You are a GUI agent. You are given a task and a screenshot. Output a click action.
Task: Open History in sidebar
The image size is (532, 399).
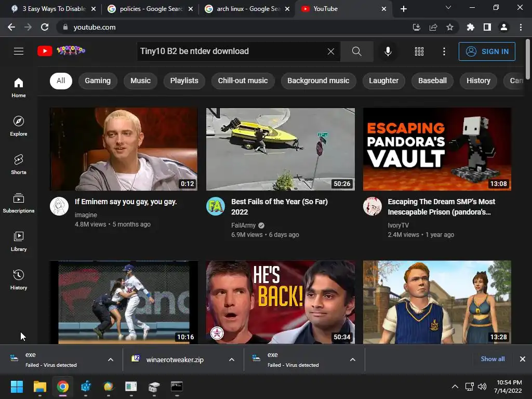tap(19, 280)
